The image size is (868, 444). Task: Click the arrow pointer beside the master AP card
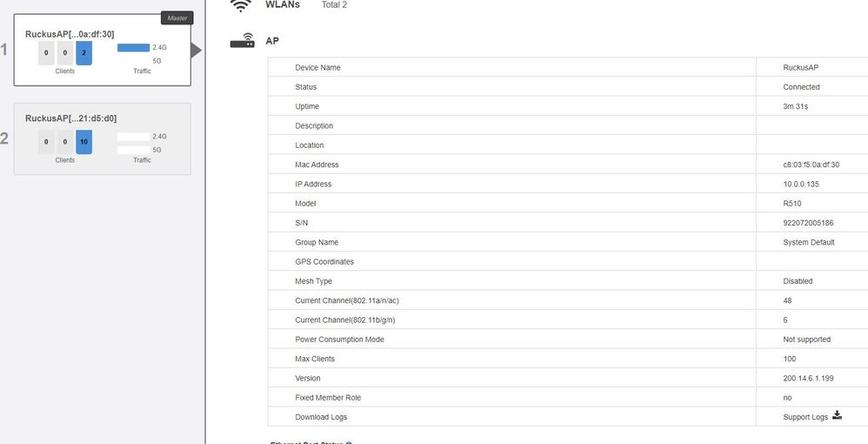click(196, 50)
